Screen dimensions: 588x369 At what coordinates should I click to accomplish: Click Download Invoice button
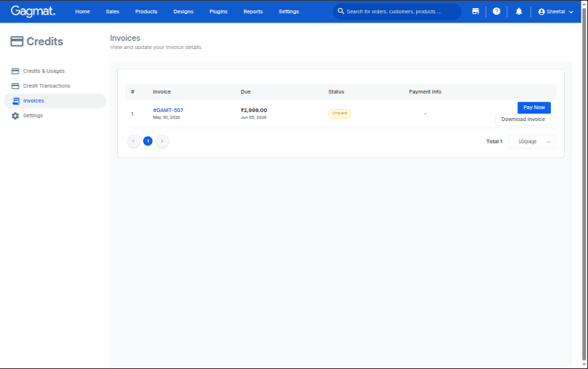tap(523, 120)
